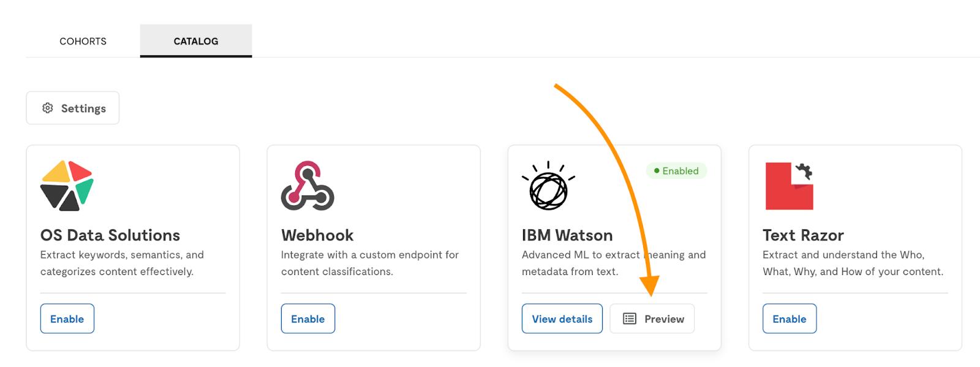Screen dimensions: 980x367
Task: Click the list icon in Preview button
Action: point(630,319)
